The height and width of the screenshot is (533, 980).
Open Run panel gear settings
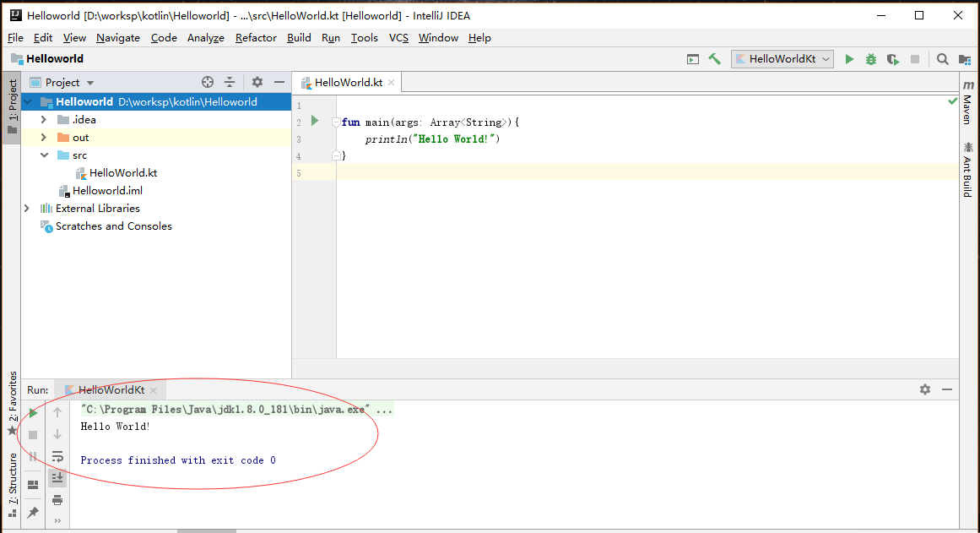point(925,389)
